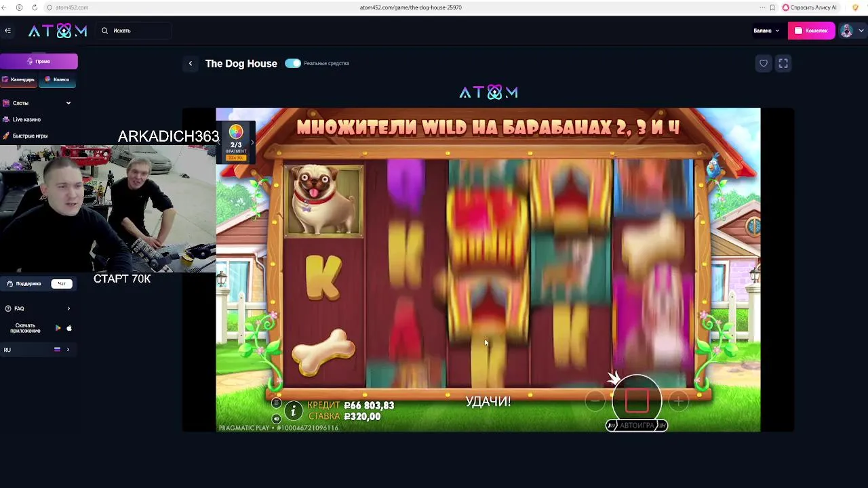Click the pug dog symbol on reel one

click(x=323, y=201)
